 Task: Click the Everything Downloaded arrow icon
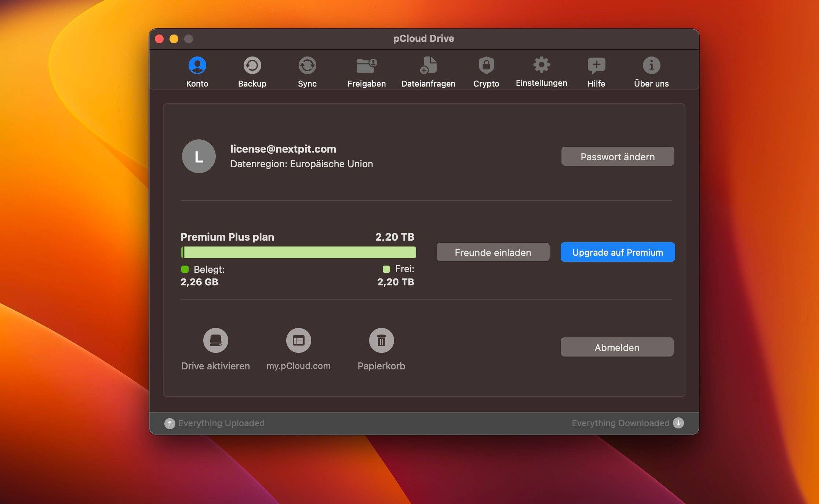(x=678, y=423)
